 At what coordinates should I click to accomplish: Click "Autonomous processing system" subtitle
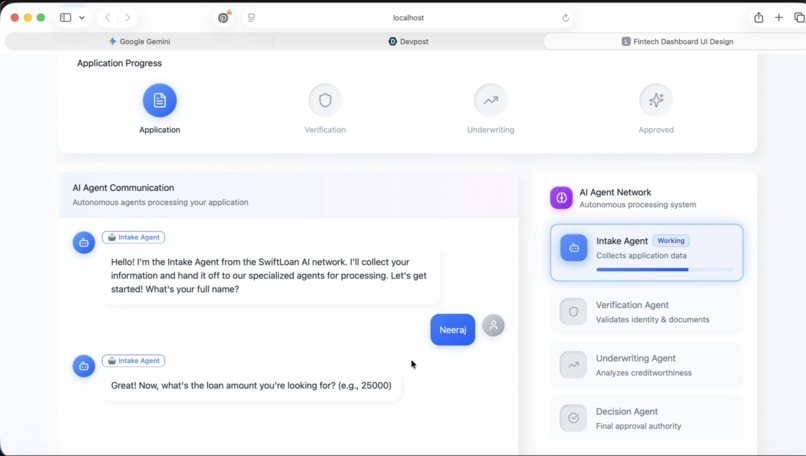(638, 205)
